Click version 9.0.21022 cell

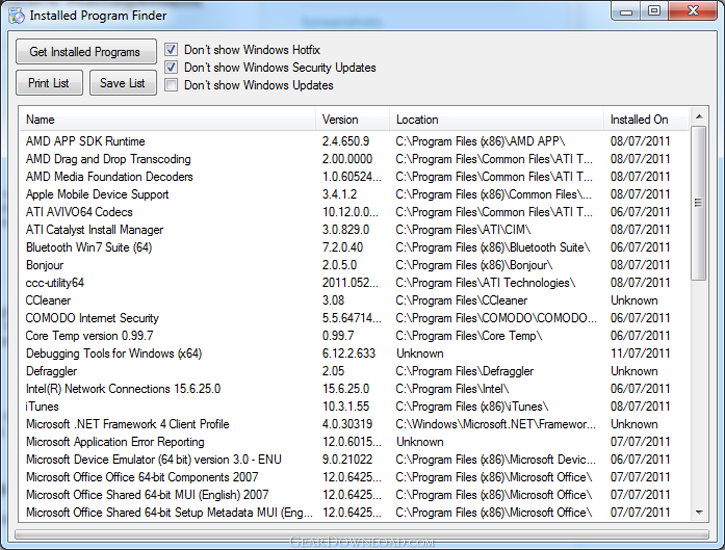coord(347,459)
